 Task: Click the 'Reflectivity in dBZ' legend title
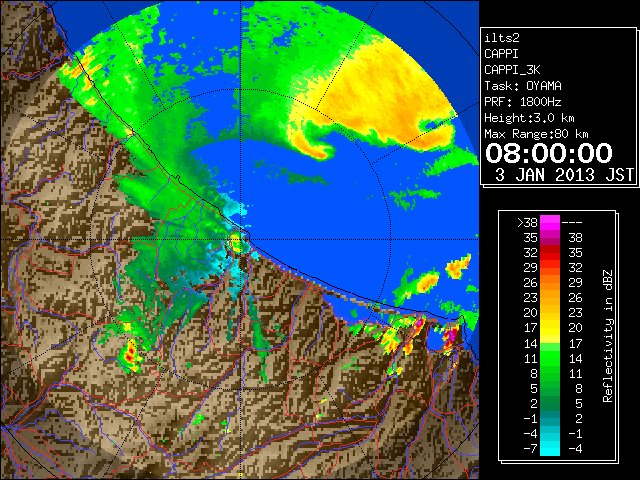(x=607, y=336)
